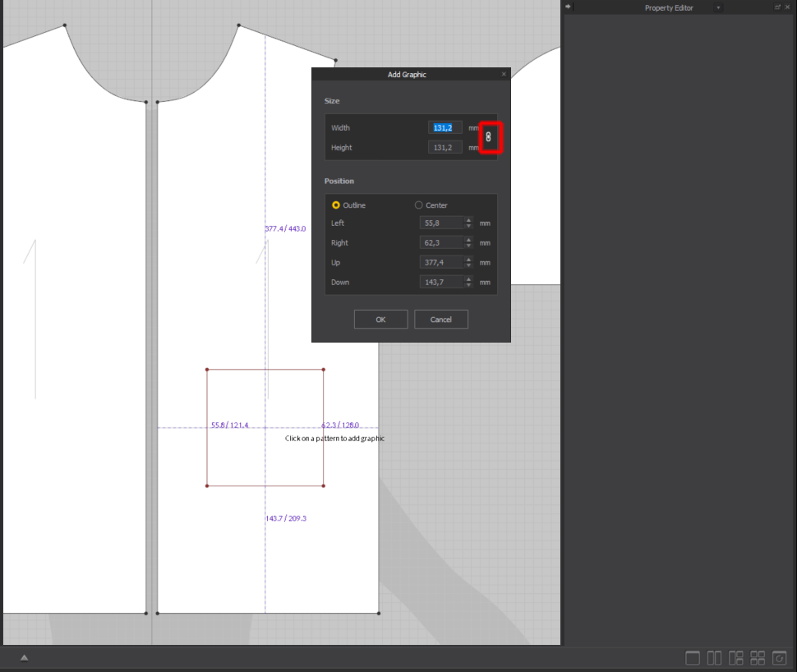The image size is (797, 672).
Task: Open the Property Editor dropdown arrow
Action: [x=718, y=7]
